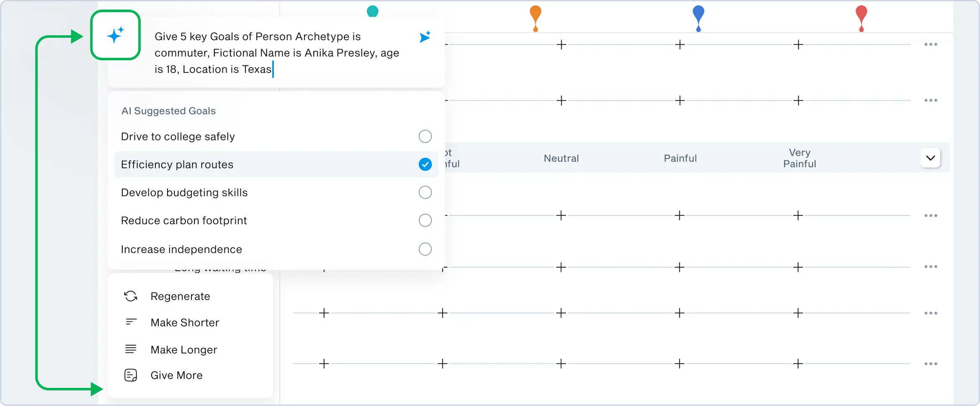Open the three-dot menu on the top row
Viewport: 980px width, 406px height.
931,44
